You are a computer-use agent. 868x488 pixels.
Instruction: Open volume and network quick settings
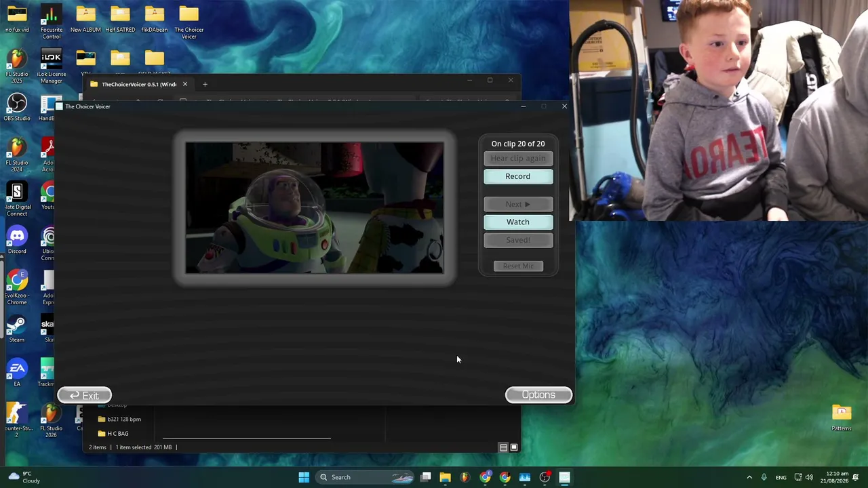coord(804,477)
